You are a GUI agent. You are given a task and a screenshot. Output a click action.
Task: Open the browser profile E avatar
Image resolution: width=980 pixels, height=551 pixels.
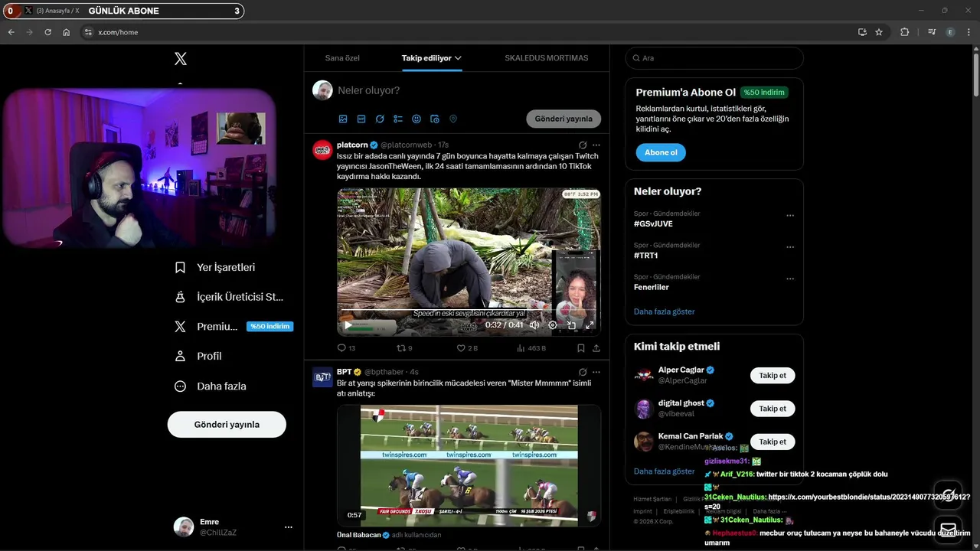coord(950,32)
